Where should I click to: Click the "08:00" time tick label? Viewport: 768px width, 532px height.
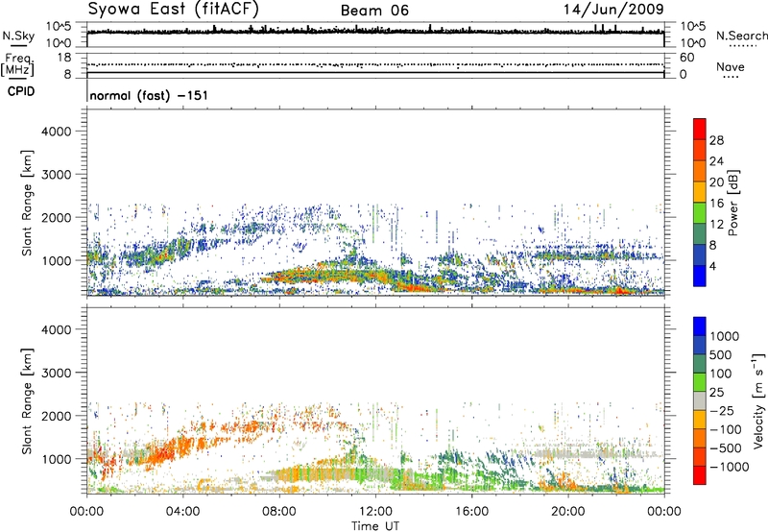coord(279,512)
